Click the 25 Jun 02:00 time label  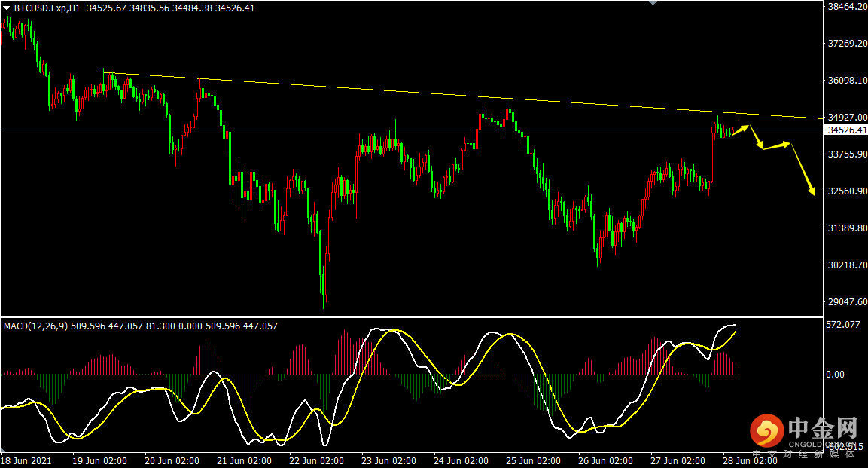pyautogui.click(x=533, y=460)
